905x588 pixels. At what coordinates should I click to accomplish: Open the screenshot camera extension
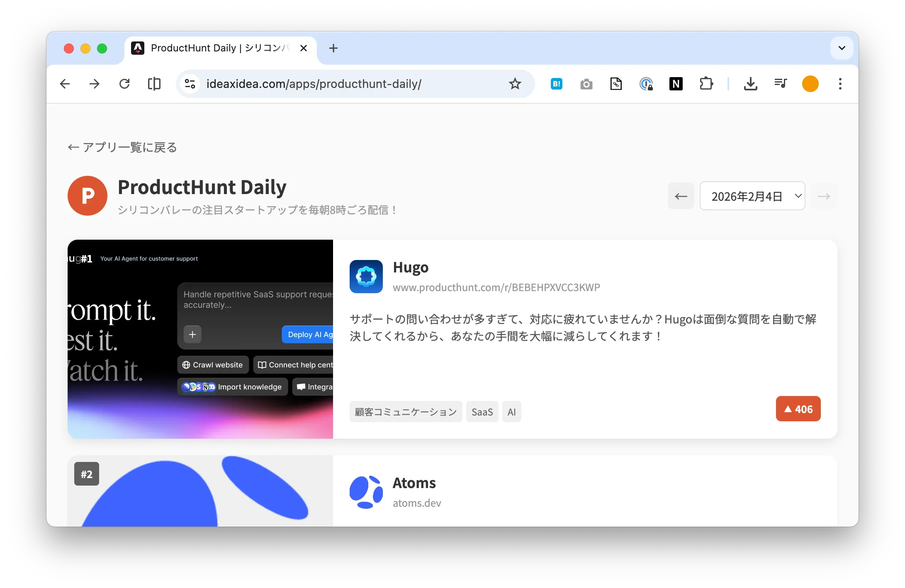click(x=586, y=84)
